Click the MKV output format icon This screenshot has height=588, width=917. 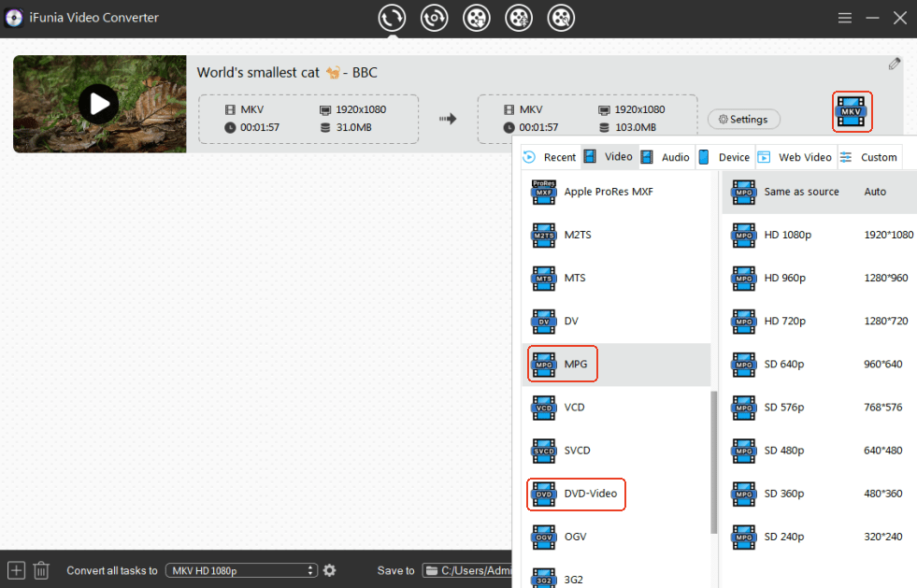[x=851, y=112]
